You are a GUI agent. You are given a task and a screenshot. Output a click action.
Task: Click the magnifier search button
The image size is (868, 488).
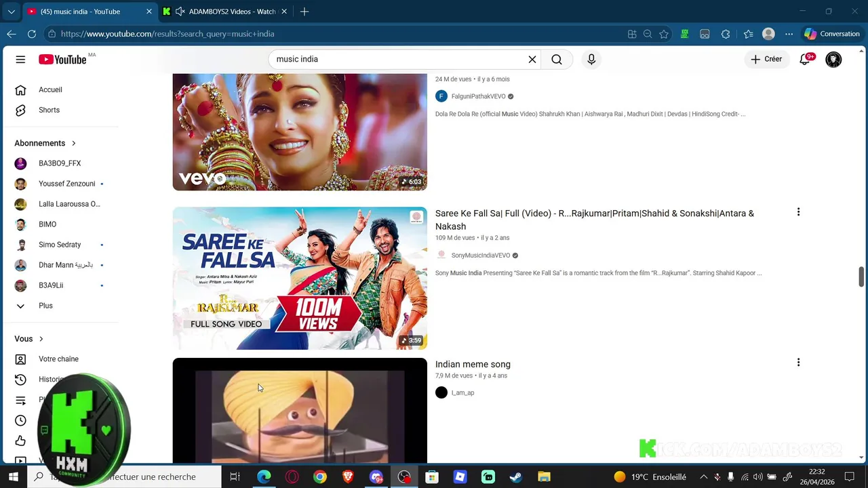pos(557,60)
